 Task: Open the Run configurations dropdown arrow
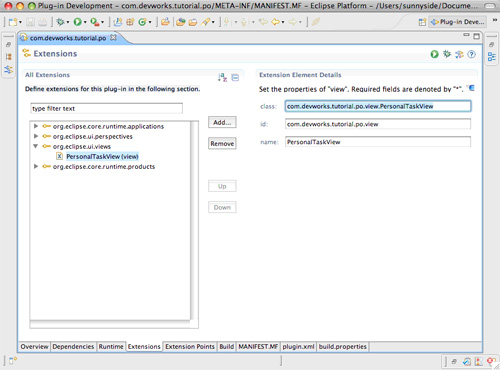click(85, 22)
